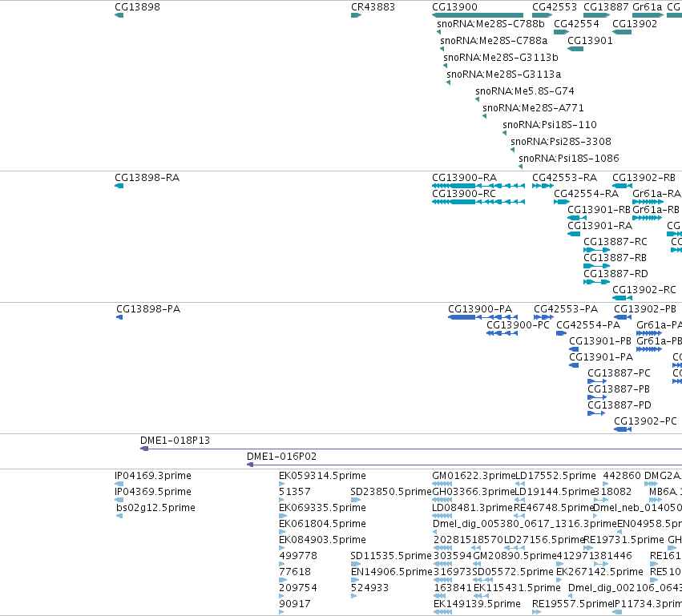Select the CG42554 gene feature

(x=561, y=32)
